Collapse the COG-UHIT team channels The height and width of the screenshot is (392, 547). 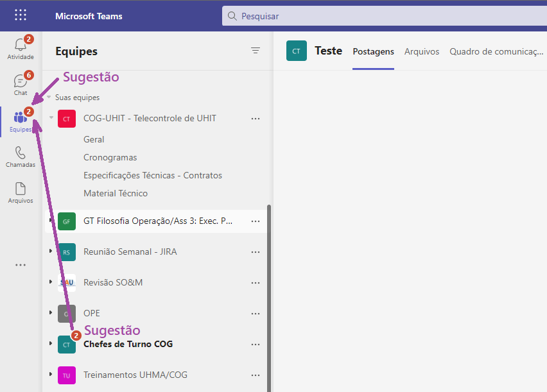tap(51, 117)
